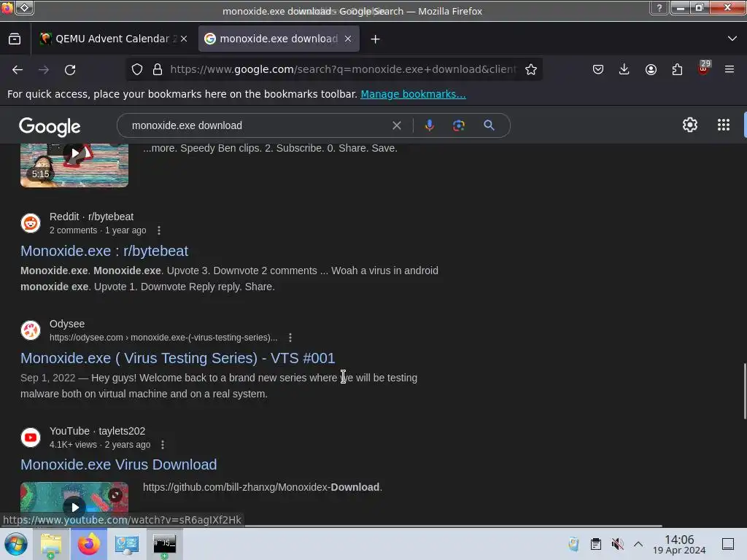Image resolution: width=747 pixels, height=560 pixels.
Task: Open the Firefox downloads panel
Action: 624,69
